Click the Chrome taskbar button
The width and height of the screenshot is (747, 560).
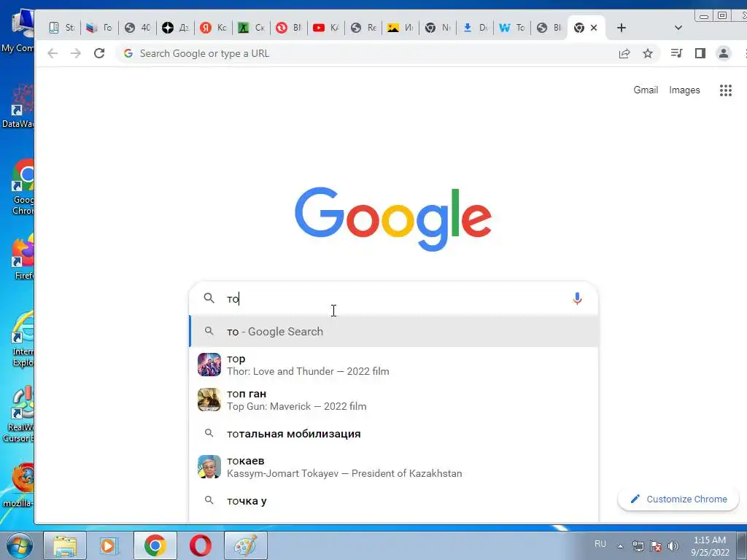tap(155, 545)
